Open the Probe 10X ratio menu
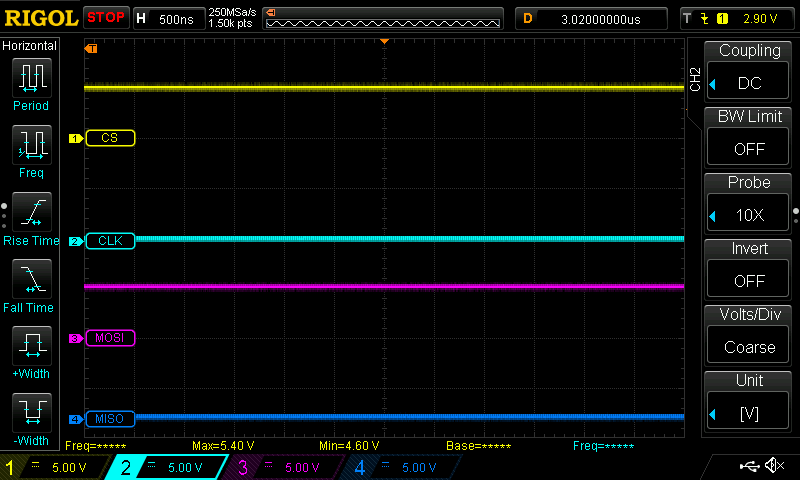This screenshot has height=480, width=800. pyautogui.click(x=748, y=214)
